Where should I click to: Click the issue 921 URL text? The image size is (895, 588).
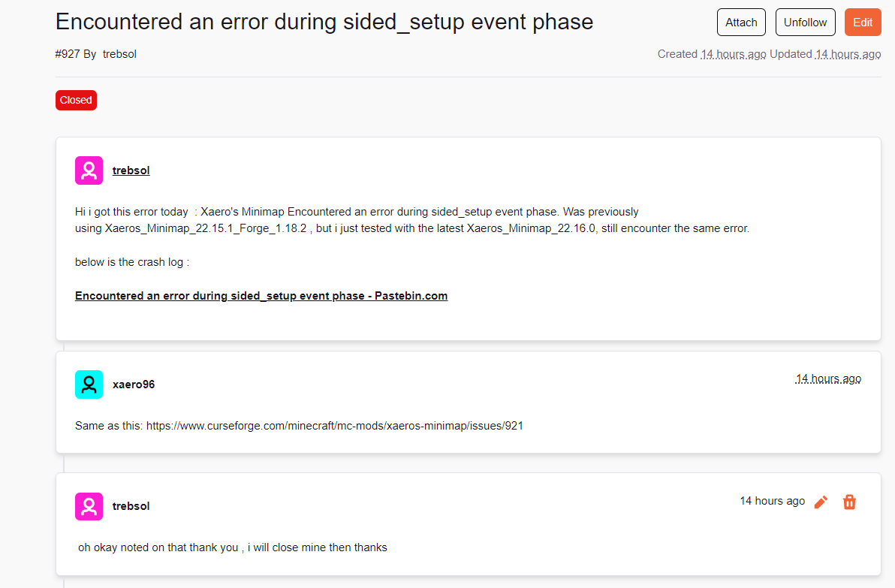point(334,426)
